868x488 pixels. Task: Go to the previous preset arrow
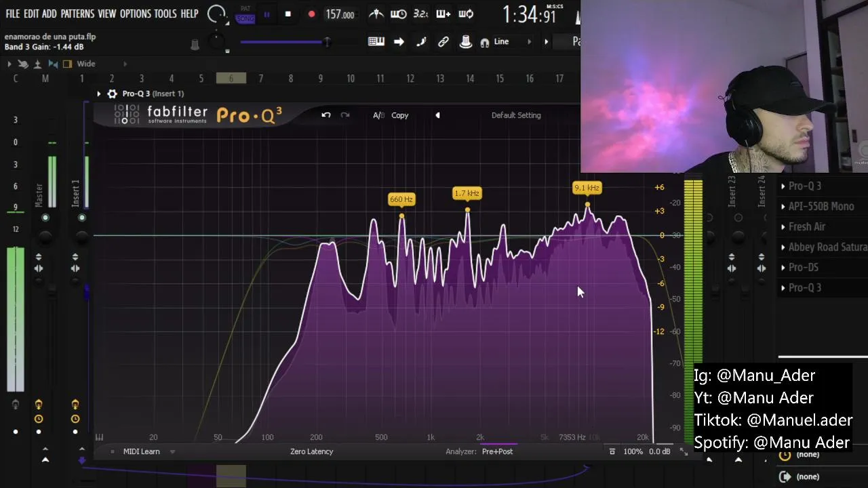click(x=437, y=115)
